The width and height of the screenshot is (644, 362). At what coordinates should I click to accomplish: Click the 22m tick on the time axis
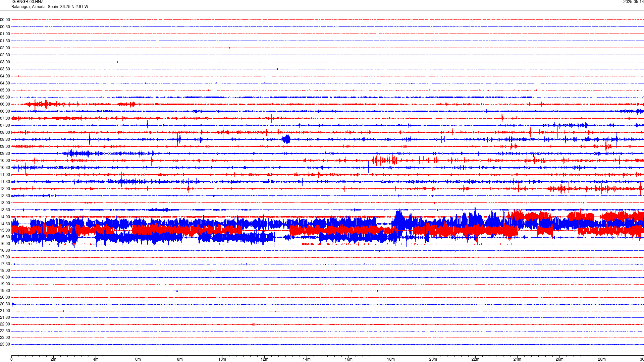475,359
